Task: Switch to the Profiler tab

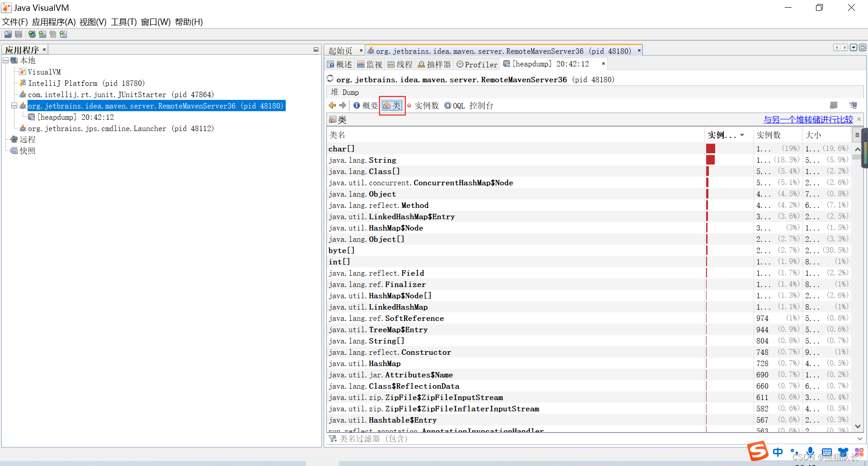Action: 477,65
